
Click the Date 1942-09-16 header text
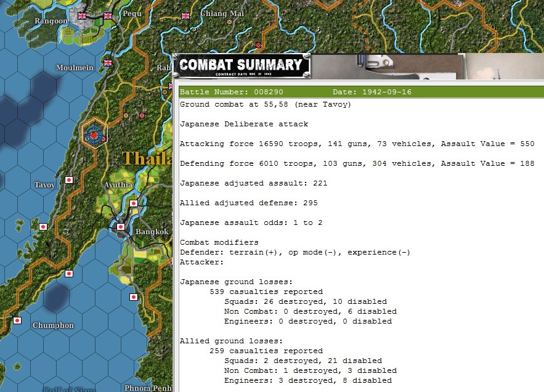[372, 92]
